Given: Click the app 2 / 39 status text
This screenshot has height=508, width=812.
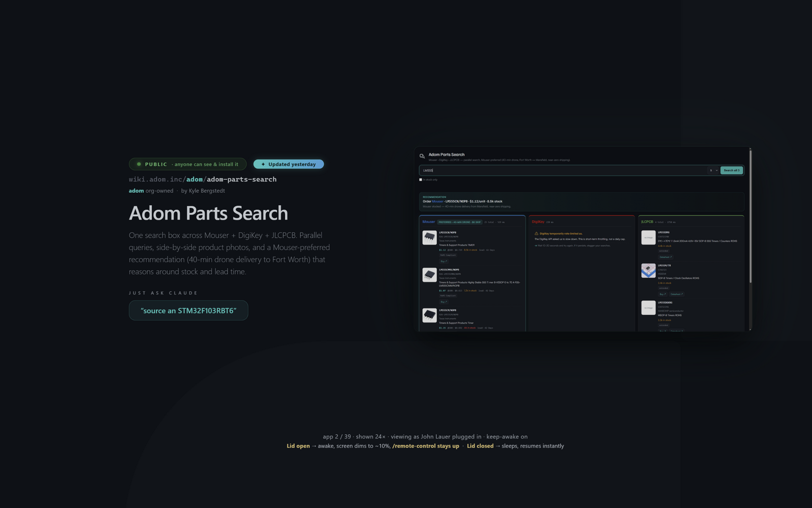Looking at the screenshot, I should [x=337, y=436].
